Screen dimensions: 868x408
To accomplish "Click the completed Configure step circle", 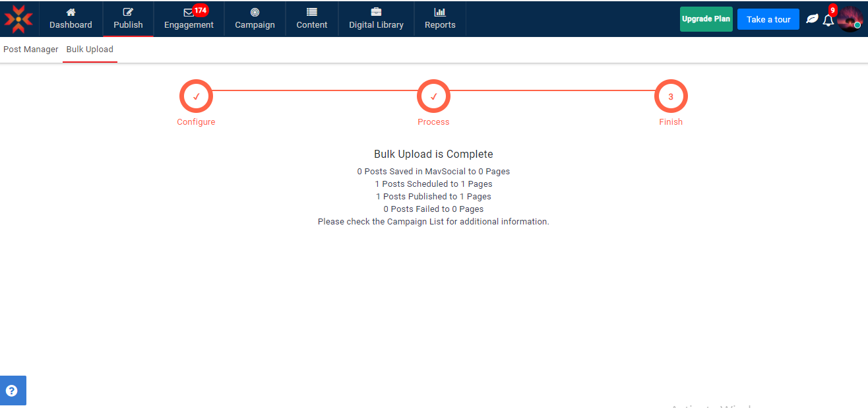I will click(x=196, y=96).
